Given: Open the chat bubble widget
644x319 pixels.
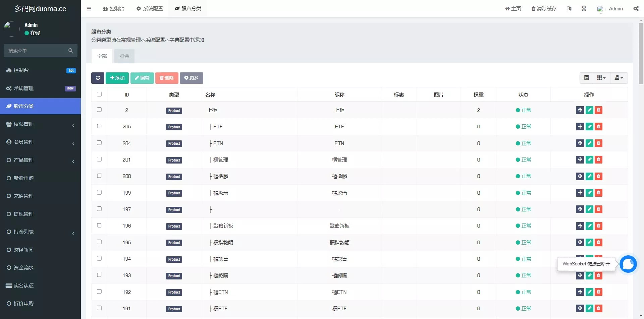Looking at the screenshot, I should [x=628, y=264].
